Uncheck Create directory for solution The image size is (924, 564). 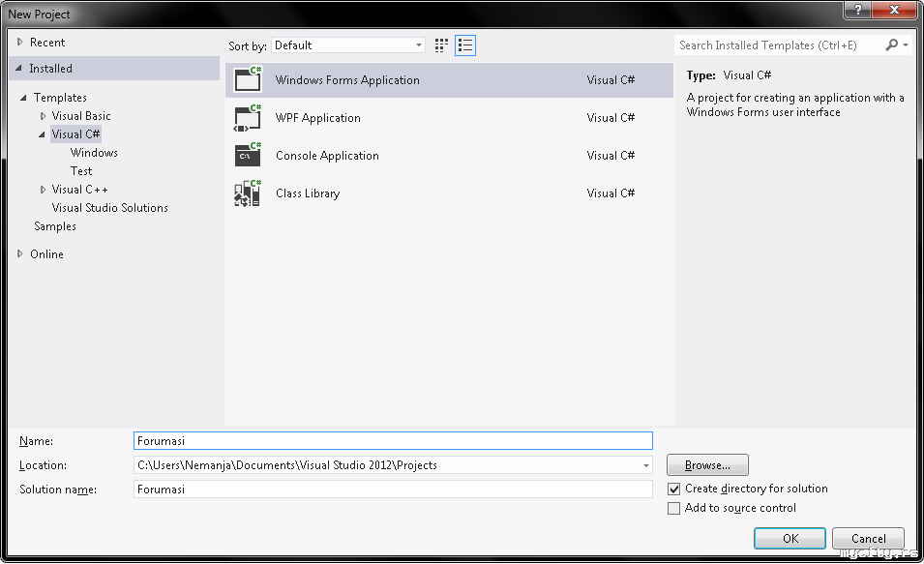(674, 490)
